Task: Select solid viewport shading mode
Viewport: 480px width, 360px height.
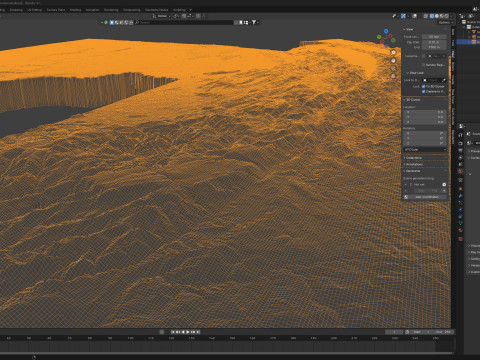Action: [x=437, y=16]
